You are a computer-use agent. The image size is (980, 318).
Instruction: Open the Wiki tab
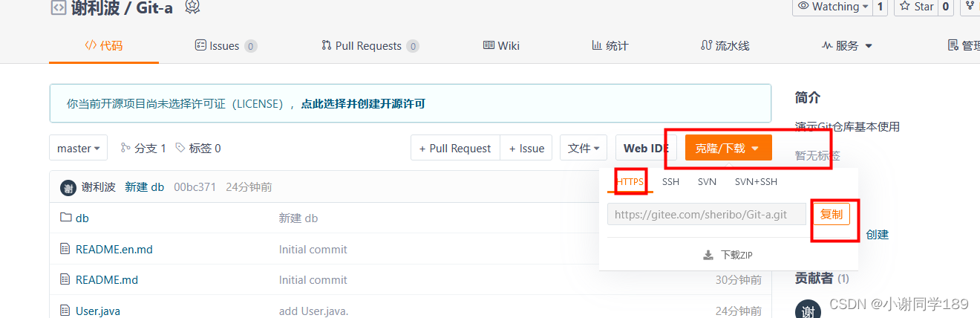(x=501, y=45)
